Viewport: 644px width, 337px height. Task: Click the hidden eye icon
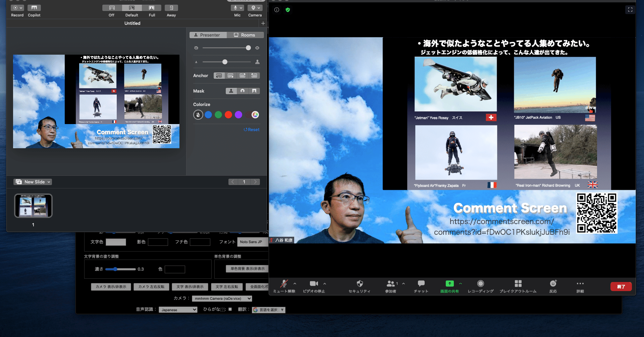point(196,48)
